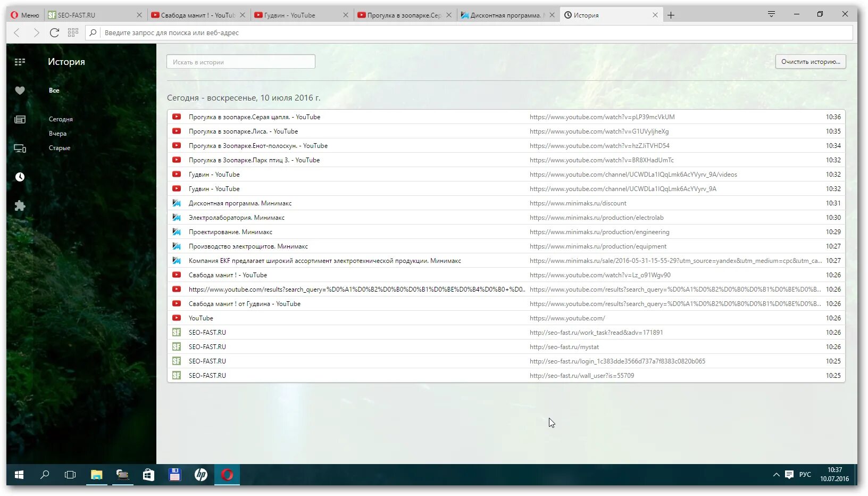
Task: Open the Windows Start menu
Action: click(x=19, y=475)
